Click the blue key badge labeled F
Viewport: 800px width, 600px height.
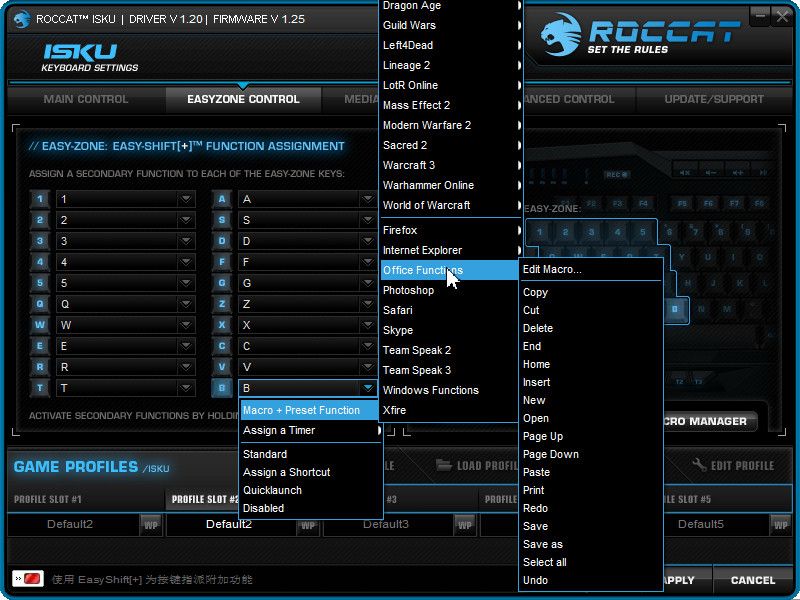click(x=222, y=262)
